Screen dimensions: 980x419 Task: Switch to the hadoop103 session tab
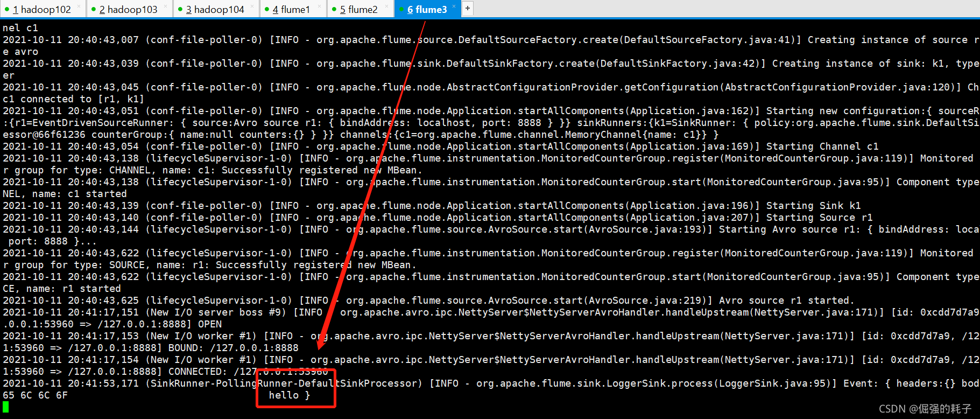point(129,9)
